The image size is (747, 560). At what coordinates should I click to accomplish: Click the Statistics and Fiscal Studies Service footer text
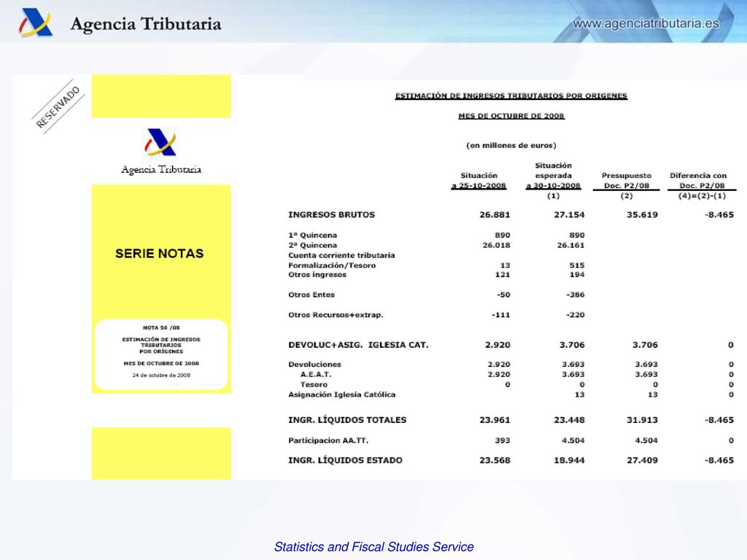click(x=374, y=547)
